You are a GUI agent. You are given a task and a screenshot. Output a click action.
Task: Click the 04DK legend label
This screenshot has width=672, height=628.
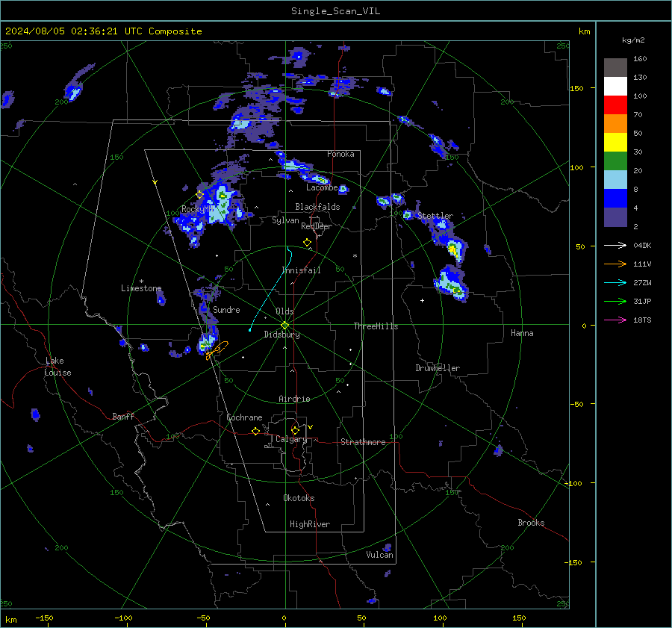point(642,245)
